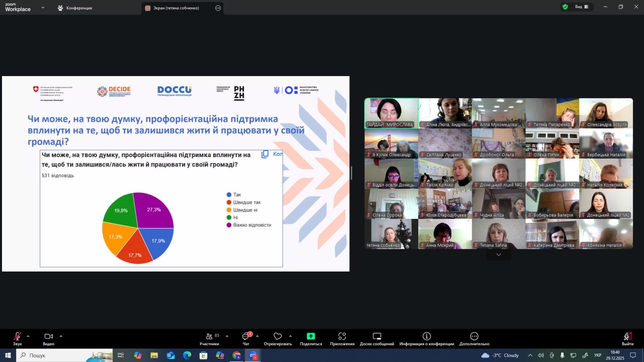Screen dimensions: 644x362
Task: Open the Вид view layout button
Action: coord(581,7)
